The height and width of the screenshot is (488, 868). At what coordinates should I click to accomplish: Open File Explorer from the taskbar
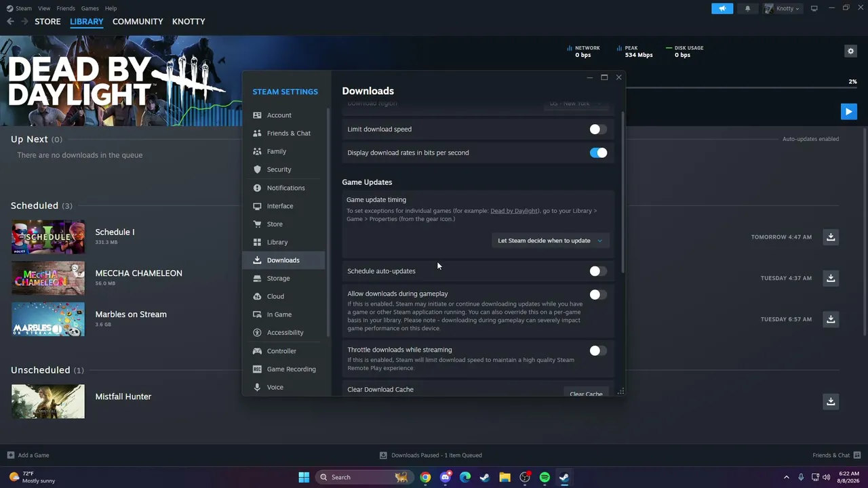coord(505,477)
